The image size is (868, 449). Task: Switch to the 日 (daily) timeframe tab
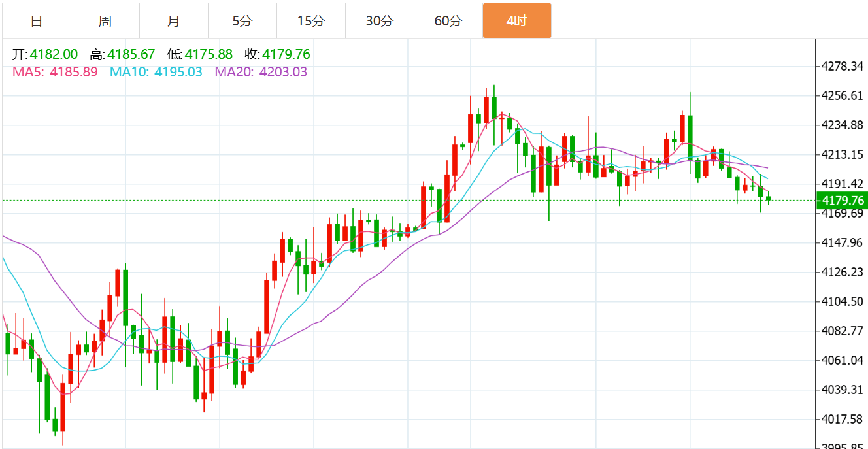click(37, 21)
